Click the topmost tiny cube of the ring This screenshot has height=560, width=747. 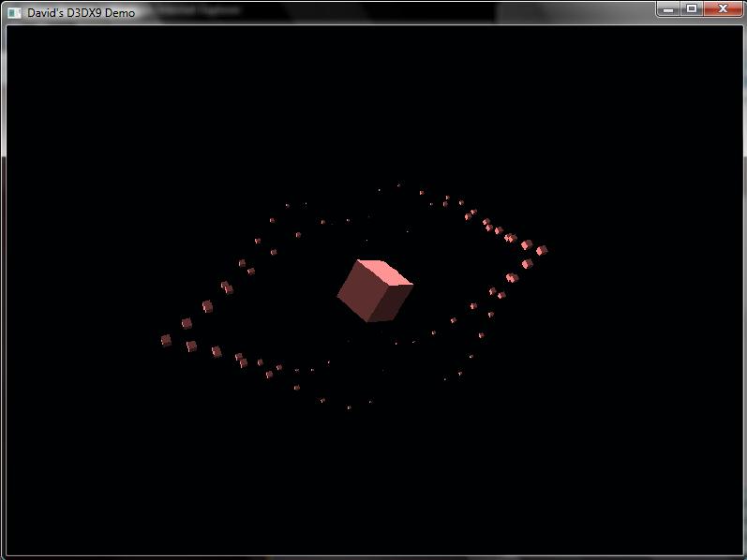[399, 185]
